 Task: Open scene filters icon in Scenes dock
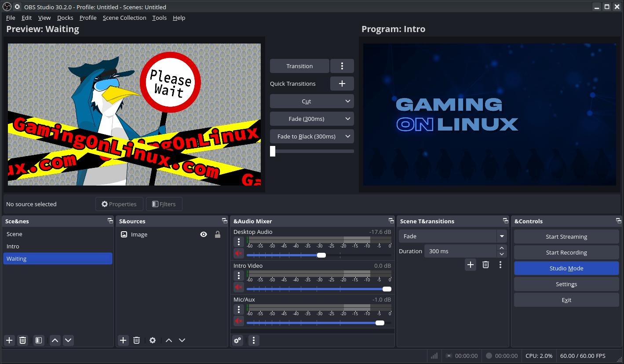tap(39, 340)
